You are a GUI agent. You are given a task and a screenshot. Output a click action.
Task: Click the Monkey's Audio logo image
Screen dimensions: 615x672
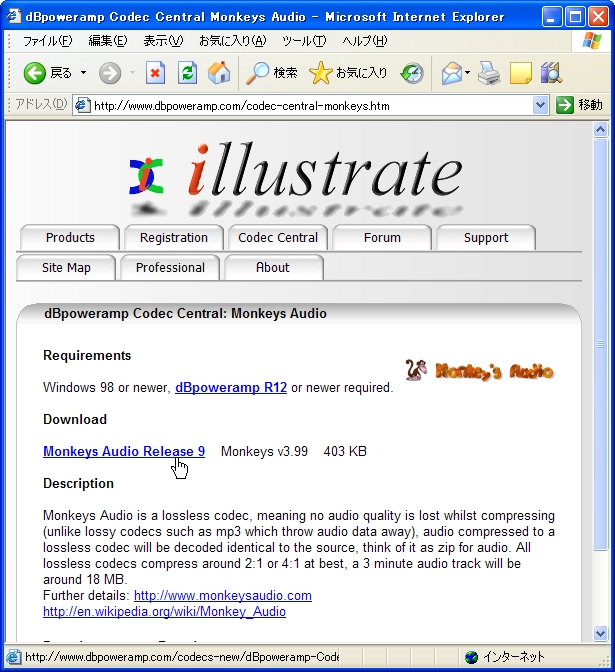pos(480,370)
